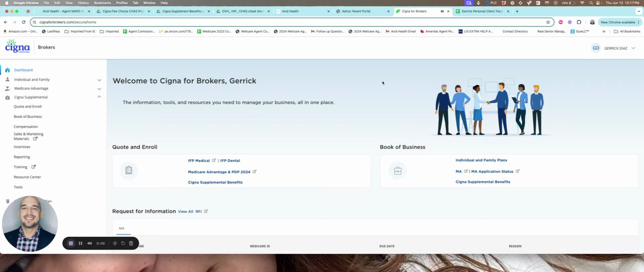This screenshot has width=644, height=272.
Task: Click the Cigna logo
Action: (x=18, y=46)
